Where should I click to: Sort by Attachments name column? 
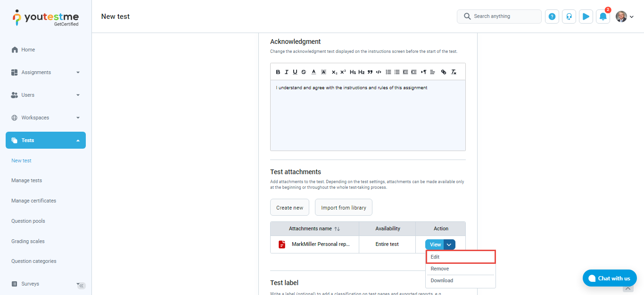314,228
